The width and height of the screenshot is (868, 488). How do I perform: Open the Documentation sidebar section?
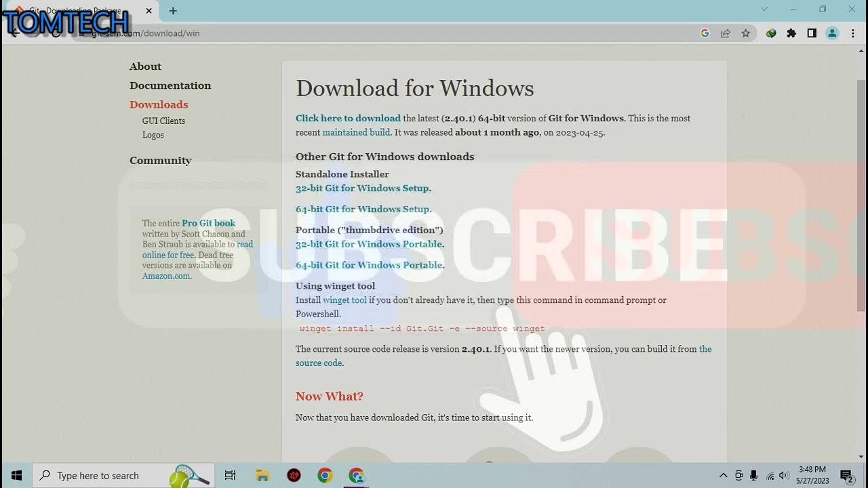pyautogui.click(x=170, y=85)
